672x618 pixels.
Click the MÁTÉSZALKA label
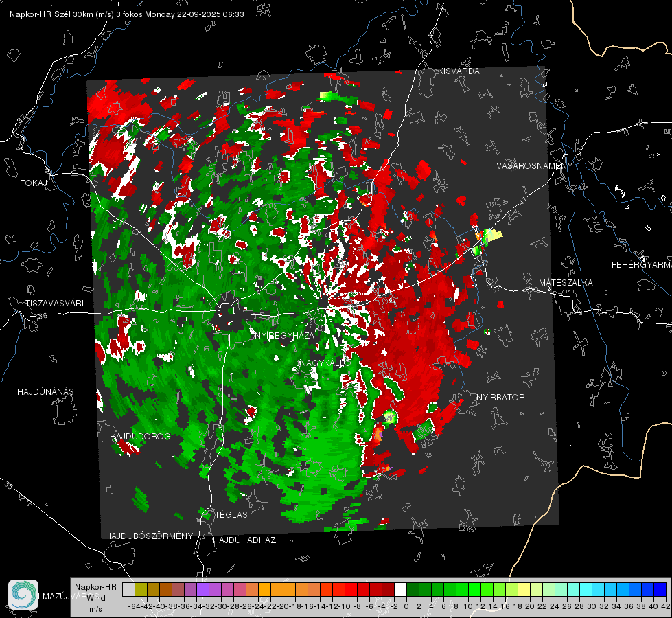[x=566, y=283]
